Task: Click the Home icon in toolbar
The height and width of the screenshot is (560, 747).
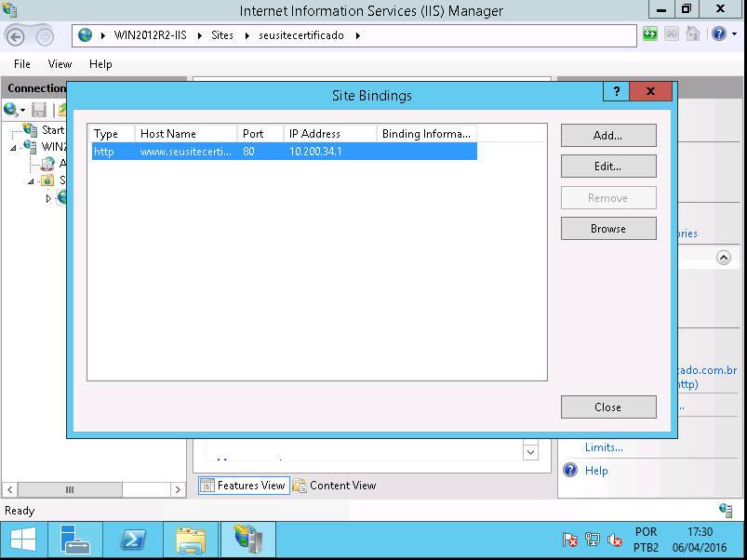Action: [x=693, y=34]
